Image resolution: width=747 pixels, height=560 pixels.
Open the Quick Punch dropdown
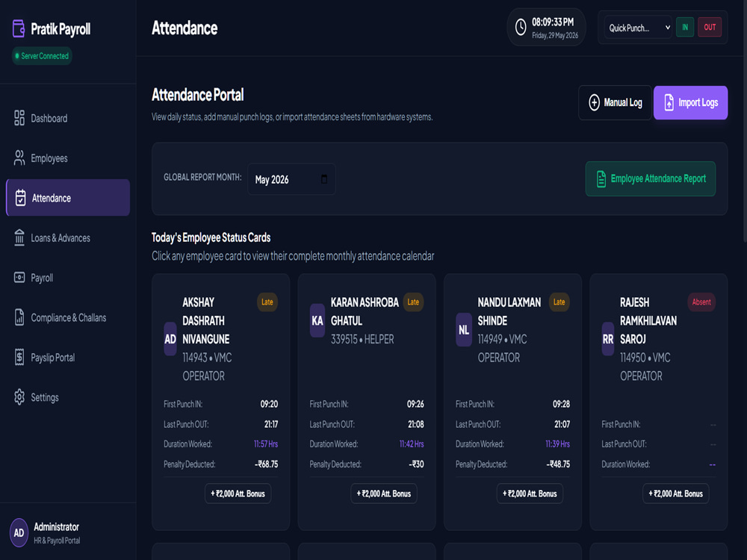click(638, 28)
